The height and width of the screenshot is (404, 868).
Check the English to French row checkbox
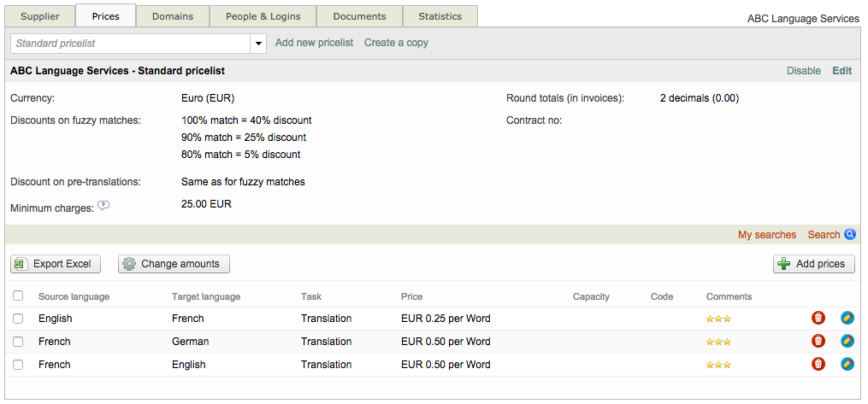[19, 319]
